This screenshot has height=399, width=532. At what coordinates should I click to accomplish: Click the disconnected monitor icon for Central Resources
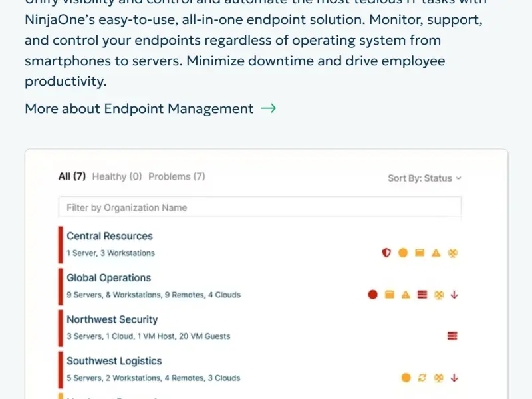(453, 253)
